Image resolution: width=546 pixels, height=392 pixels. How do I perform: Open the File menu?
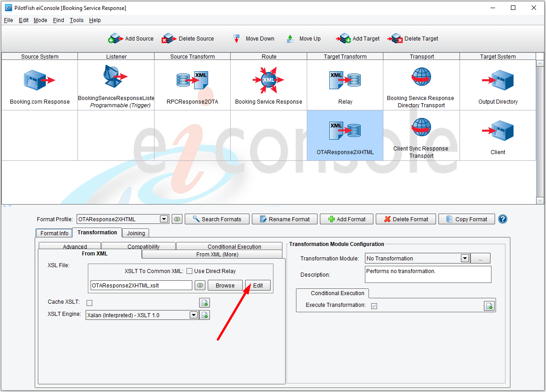click(9, 20)
